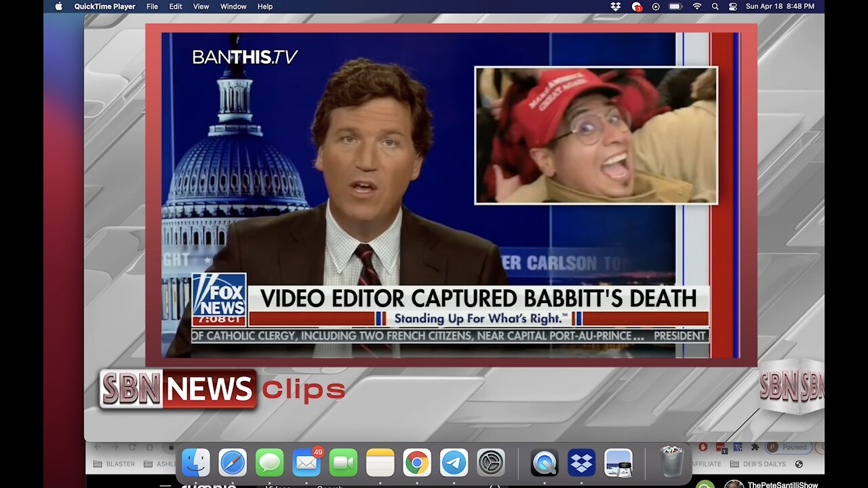868x488 pixels.
Task: Open the Help menu
Action: click(x=265, y=6)
